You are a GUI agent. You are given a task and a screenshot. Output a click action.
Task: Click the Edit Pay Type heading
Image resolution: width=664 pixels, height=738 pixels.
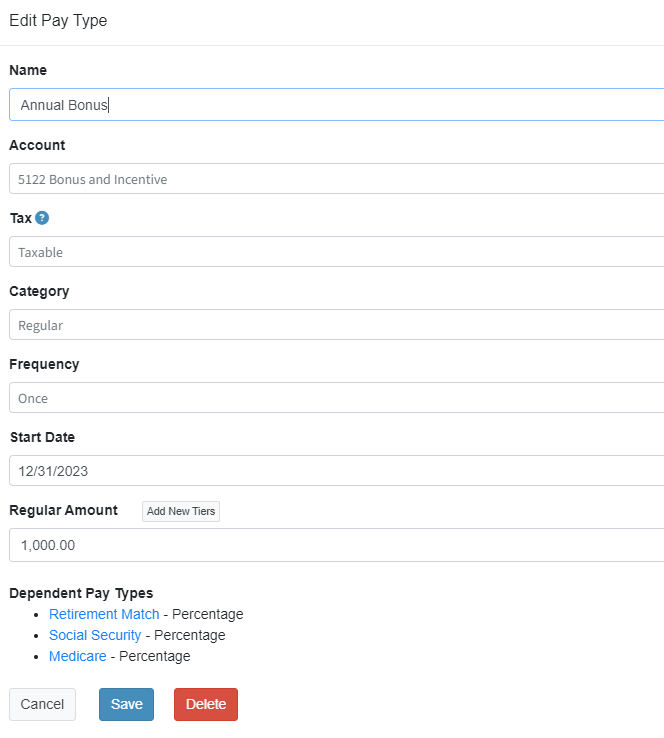point(58,21)
